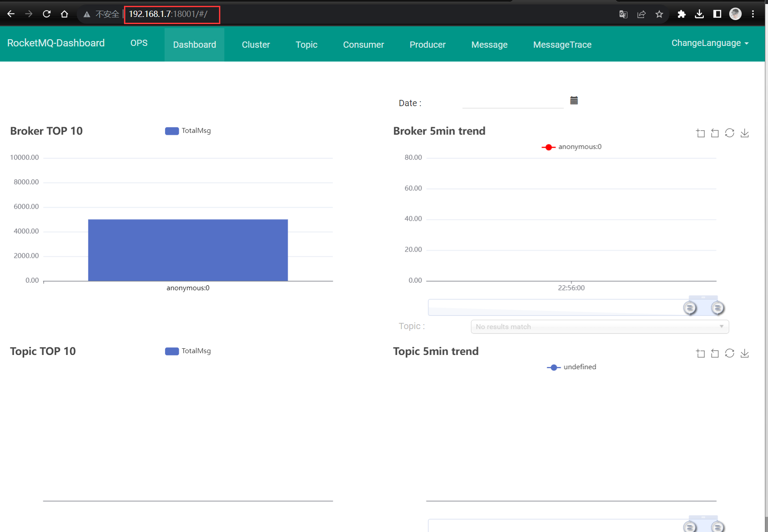Switch to the Cluster tab
Image resolution: width=768 pixels, height=532 pixels.
(256, 45)
